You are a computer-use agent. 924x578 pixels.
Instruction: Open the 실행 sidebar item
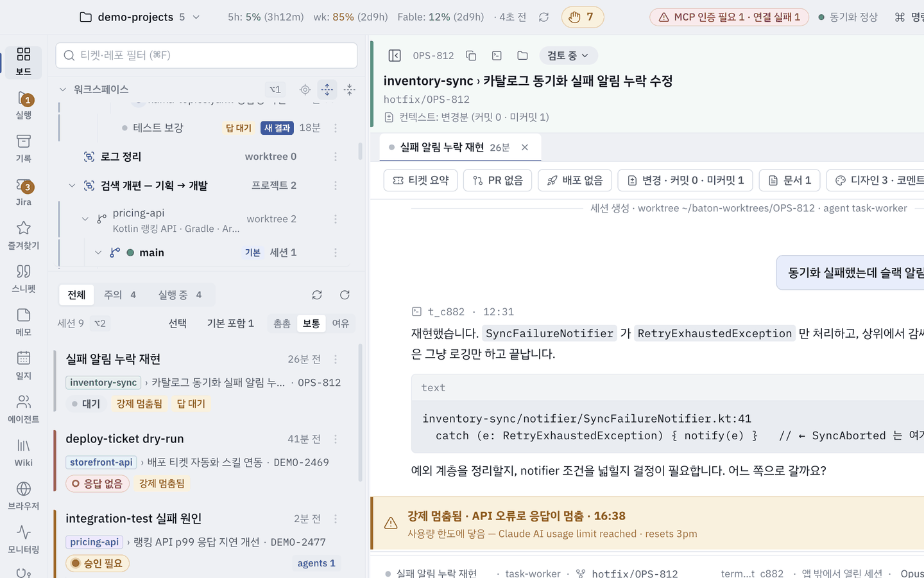coord(23,106)
